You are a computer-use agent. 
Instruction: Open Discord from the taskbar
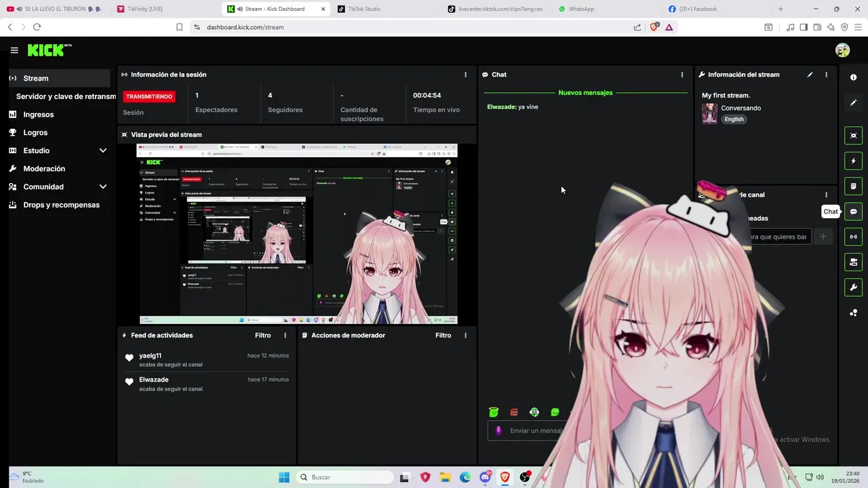point(485,477)
